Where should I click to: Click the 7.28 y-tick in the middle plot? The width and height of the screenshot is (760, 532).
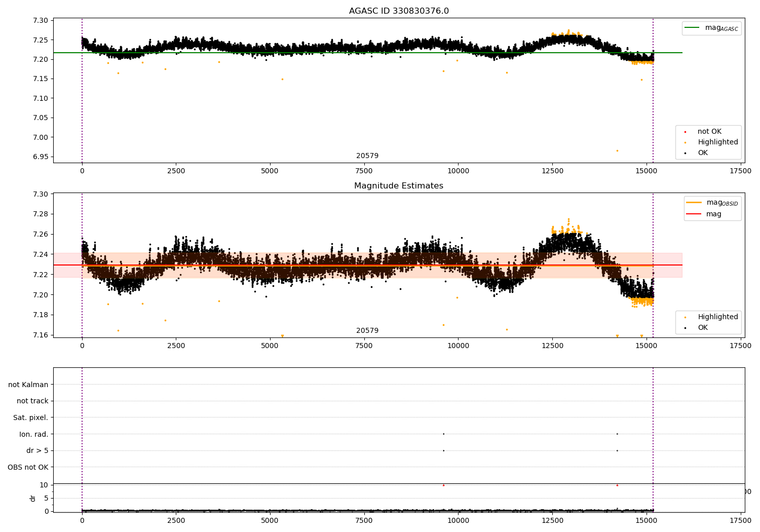coord(41,214)
